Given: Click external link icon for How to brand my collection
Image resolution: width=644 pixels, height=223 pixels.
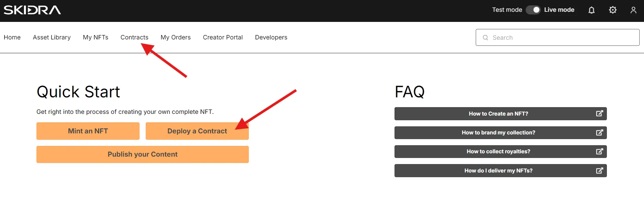Looking at the screenshot, I should [x=599, y=132].
